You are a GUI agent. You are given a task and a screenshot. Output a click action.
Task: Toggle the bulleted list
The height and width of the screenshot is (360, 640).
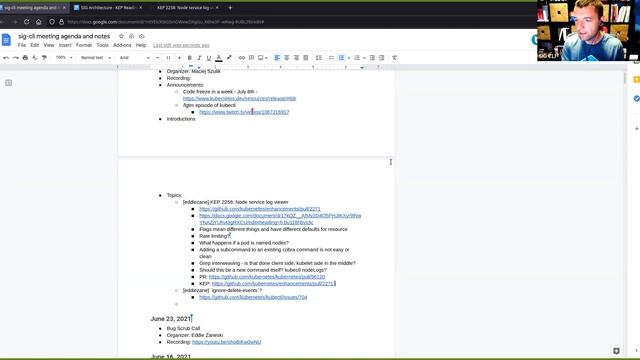[342, 58]
